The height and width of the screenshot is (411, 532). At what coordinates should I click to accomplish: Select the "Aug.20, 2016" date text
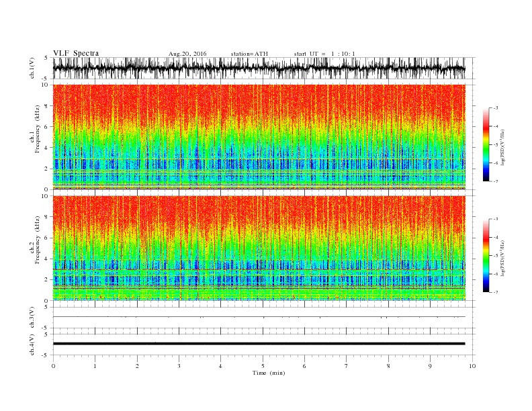(x=187, y=54)
